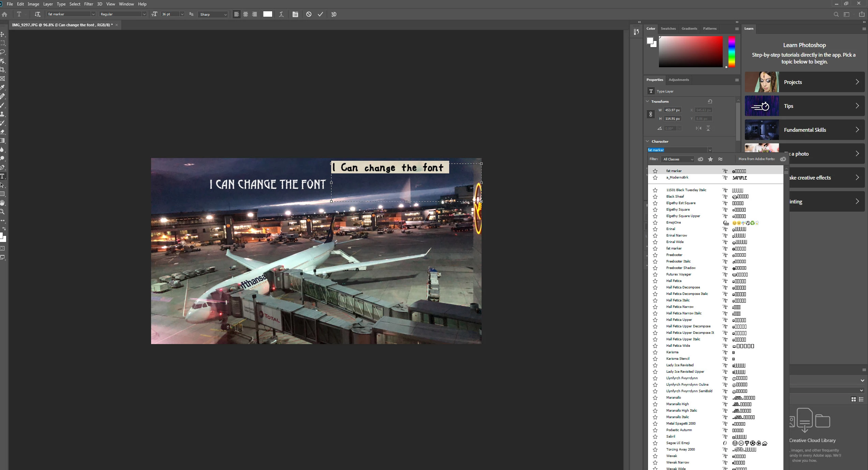Choose the Freebooter Shadow font
This screenshot has width=868, height=470.
click(681, 268)
